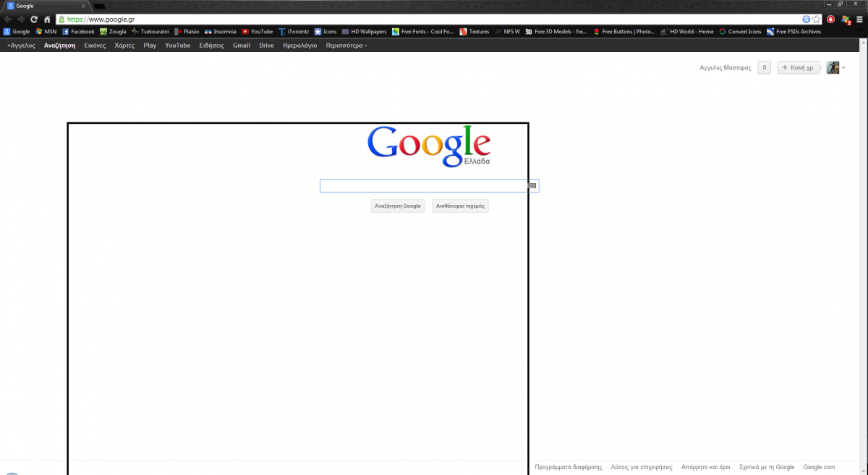The width and height of the screenshot is (868, 475).
Task: Click the profile picture thumbnail
Action: coord(833,68)
